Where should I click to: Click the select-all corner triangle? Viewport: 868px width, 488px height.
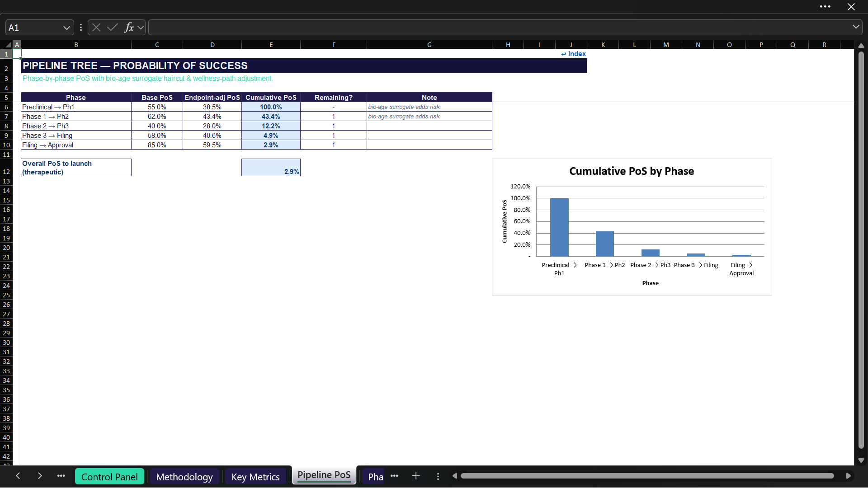coord(9,45)
